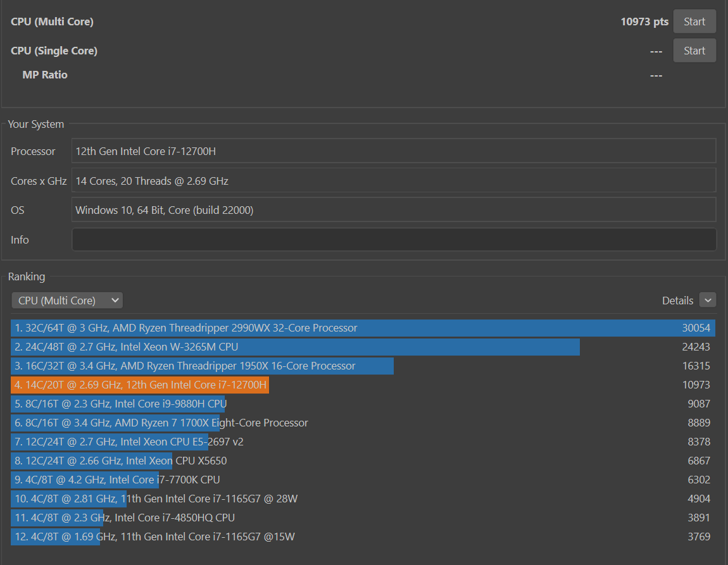Click into the empty Info field
The height and width of the screenshot is (565, 728).
point(394,239)
